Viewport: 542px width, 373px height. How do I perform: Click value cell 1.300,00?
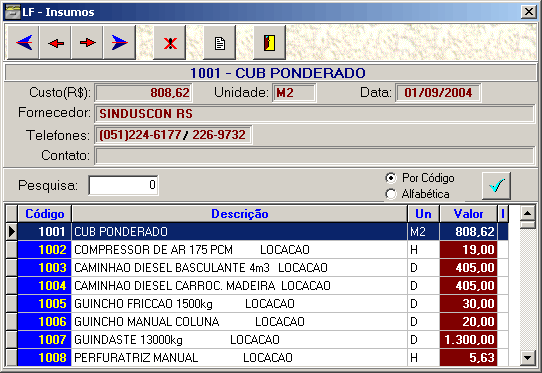468,339
